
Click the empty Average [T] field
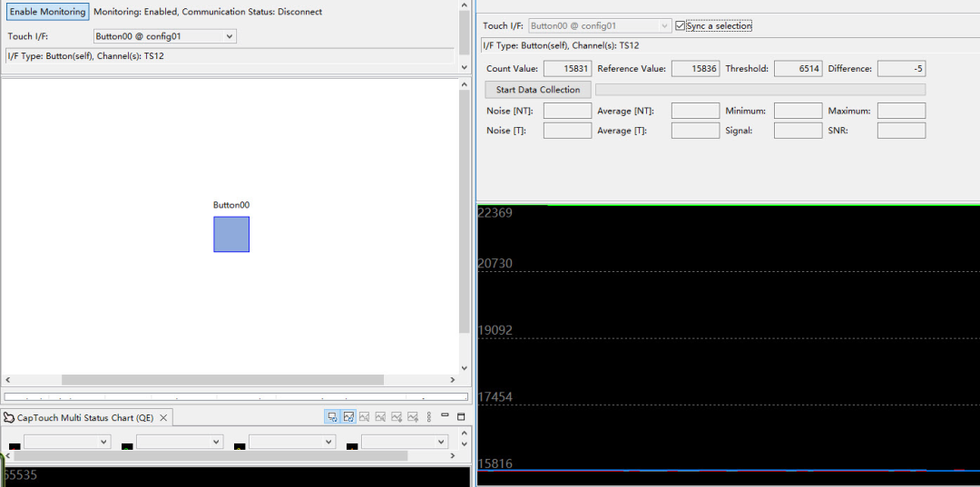(696, 131)
